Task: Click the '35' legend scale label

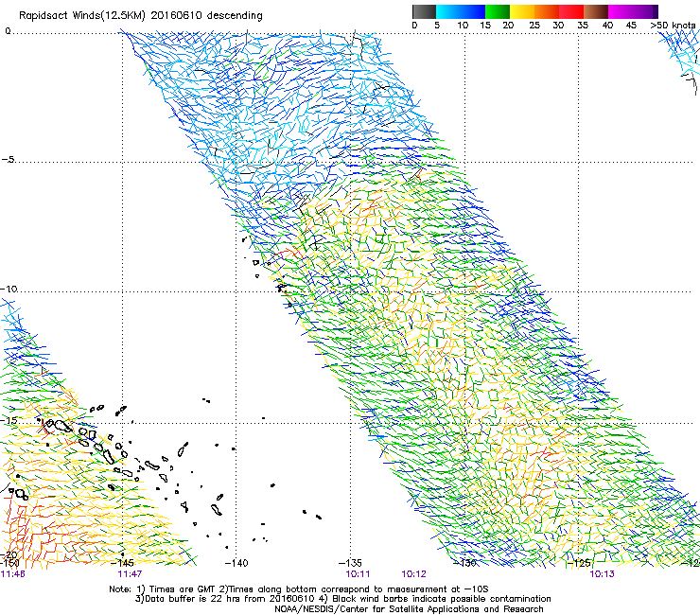Action: (583, 26)
